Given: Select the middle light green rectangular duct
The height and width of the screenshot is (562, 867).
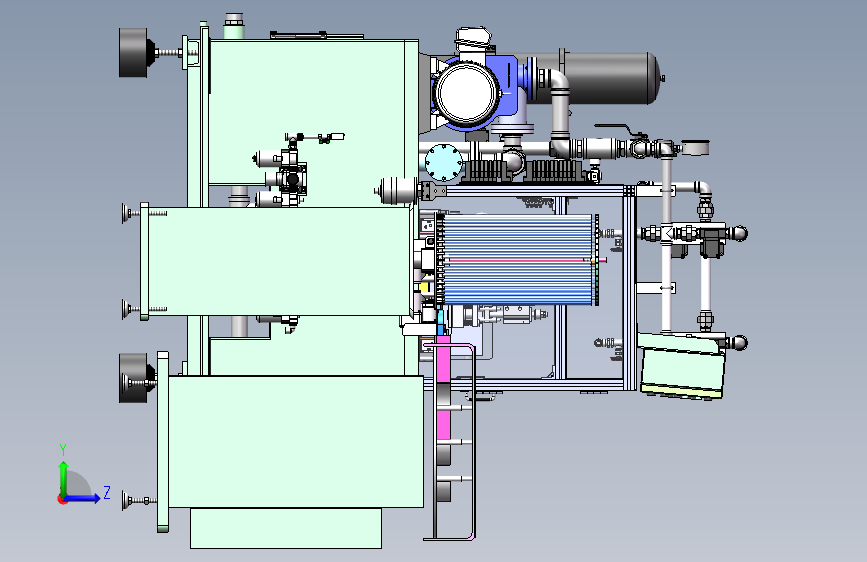Looking at the screenshot, I should [279, 262].
